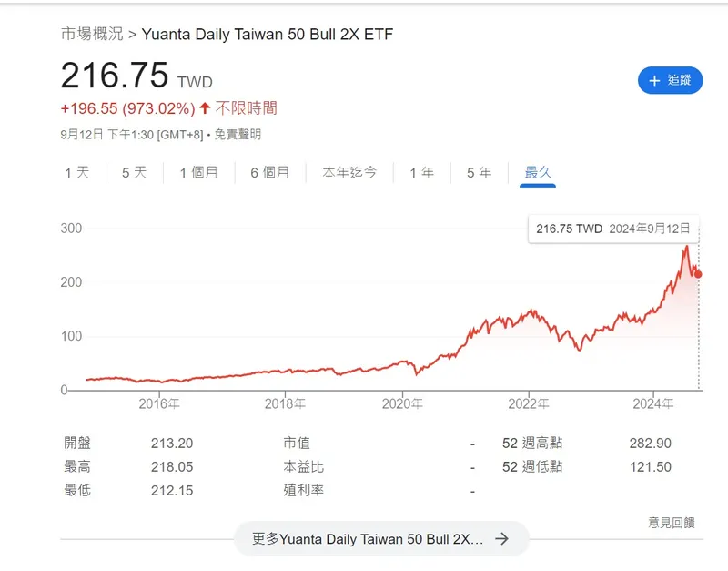Click the red endpoint dot on chart
728x571 pixels.
click(698, 274)
